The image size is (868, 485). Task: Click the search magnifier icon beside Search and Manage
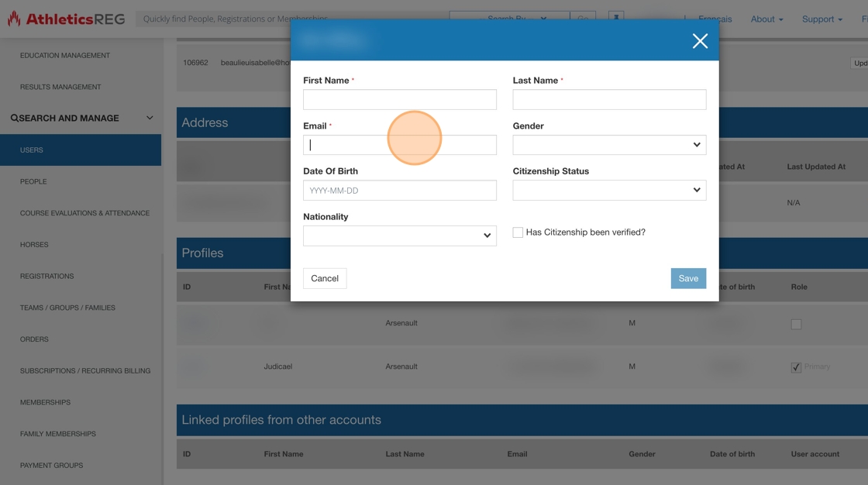(x=14, y=119)
